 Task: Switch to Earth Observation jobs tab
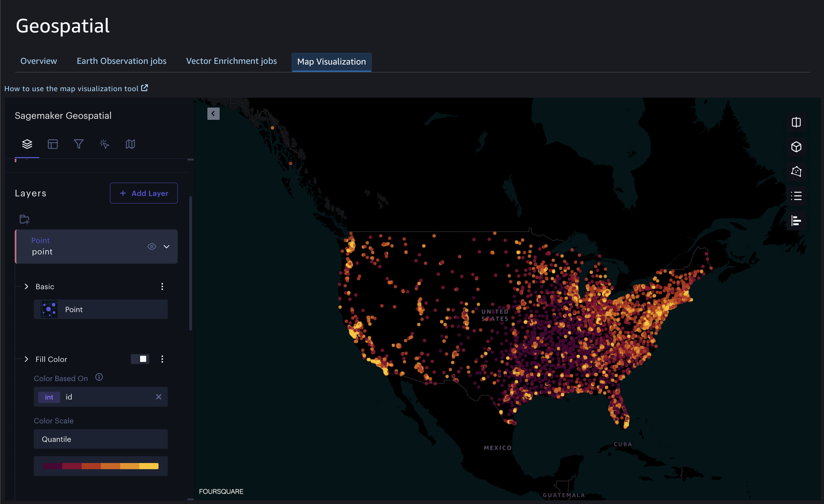121,61
